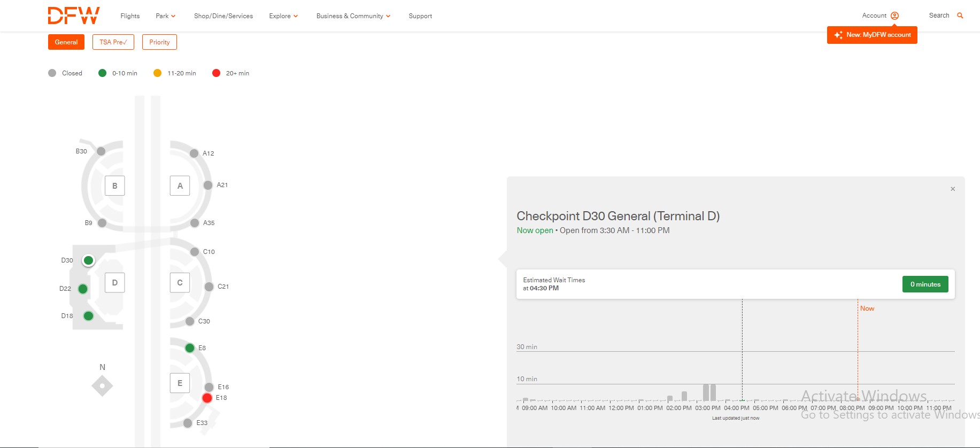Image resolution: width=980 pixels, height=448 pixels.
Task: Switch to Priority checkpoint filter
Action: pos(159,42)
